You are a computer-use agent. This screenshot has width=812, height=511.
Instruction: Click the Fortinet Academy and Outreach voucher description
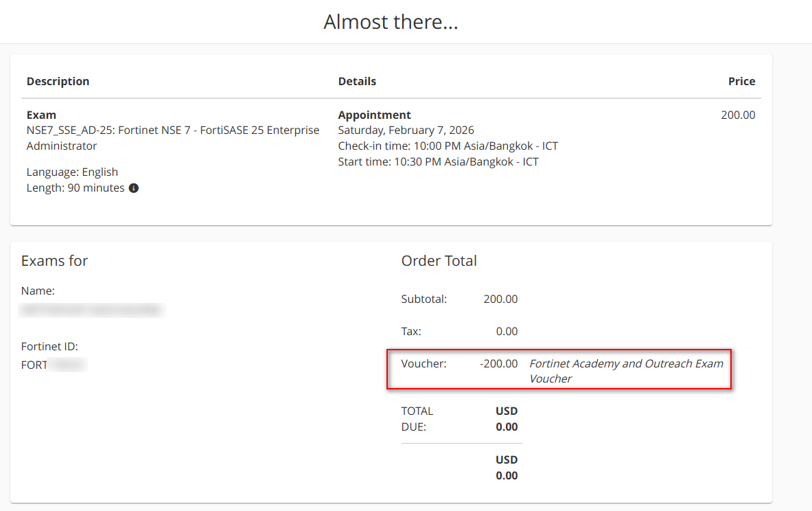click(x=626, y=371)
